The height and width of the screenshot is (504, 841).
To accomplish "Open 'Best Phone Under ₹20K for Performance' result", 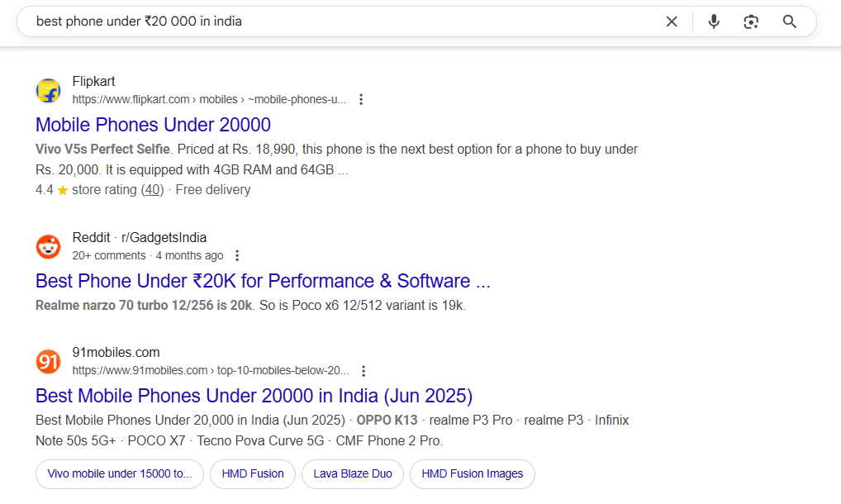I will [x=263, y=281].
